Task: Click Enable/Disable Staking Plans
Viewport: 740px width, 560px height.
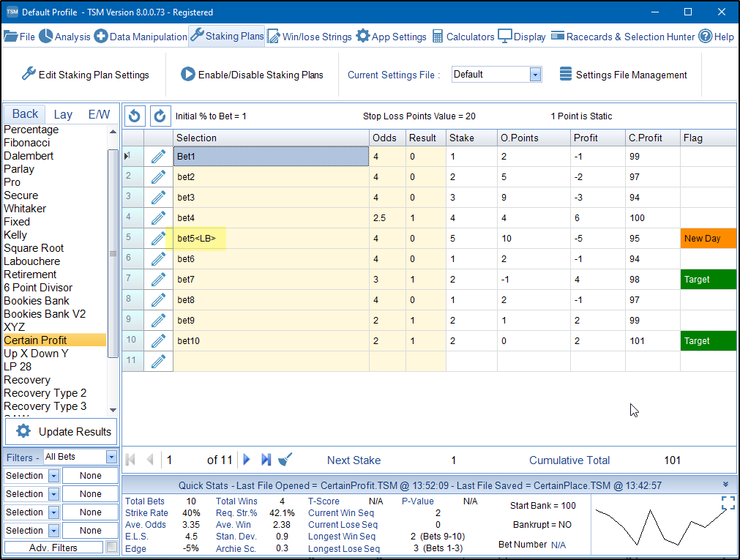Action: pyautogui.click(x=252, y=75)
